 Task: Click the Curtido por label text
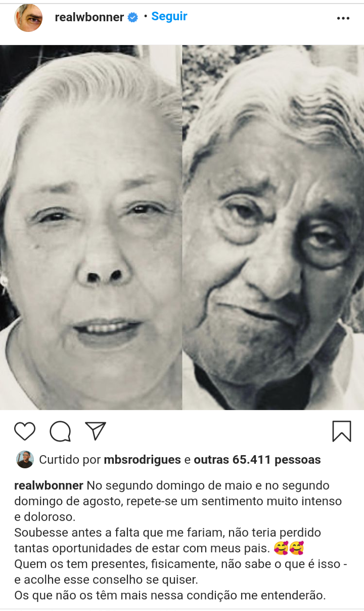(70, 460)
